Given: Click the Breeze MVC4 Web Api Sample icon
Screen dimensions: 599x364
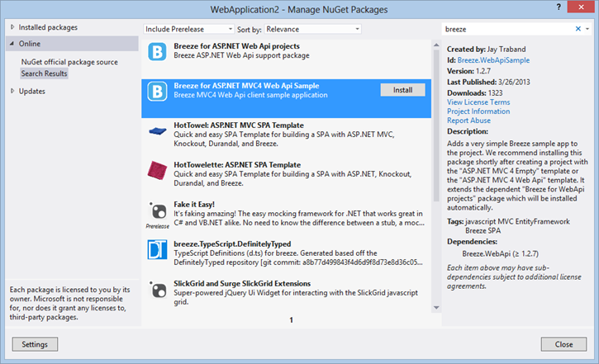Looking at the screenshot, I should click(157, 92).
